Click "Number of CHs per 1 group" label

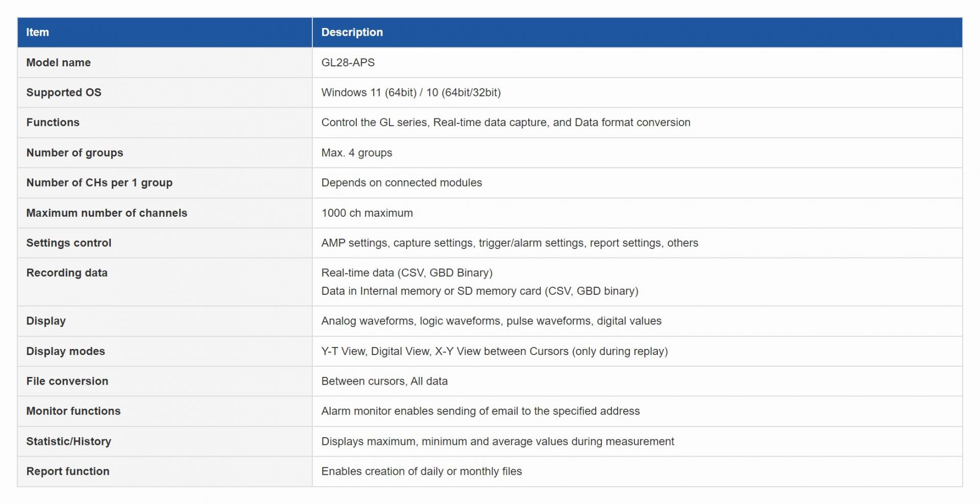click(99, 183)
